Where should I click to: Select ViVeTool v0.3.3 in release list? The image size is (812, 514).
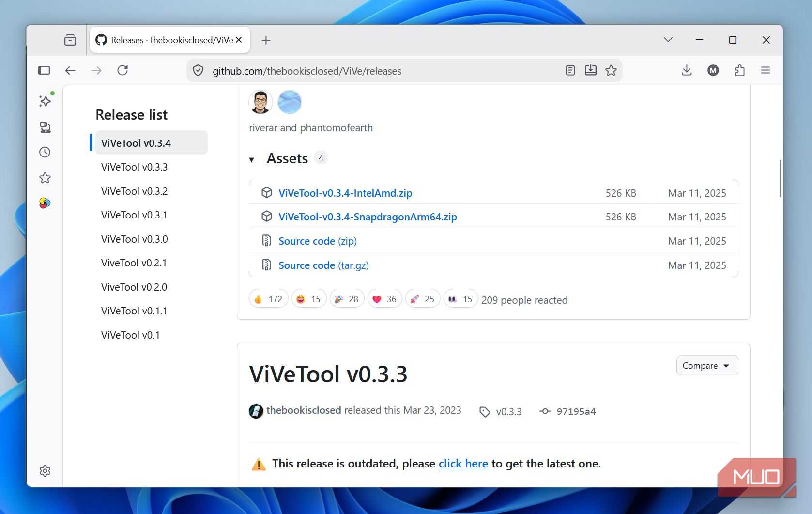(134, 167)
